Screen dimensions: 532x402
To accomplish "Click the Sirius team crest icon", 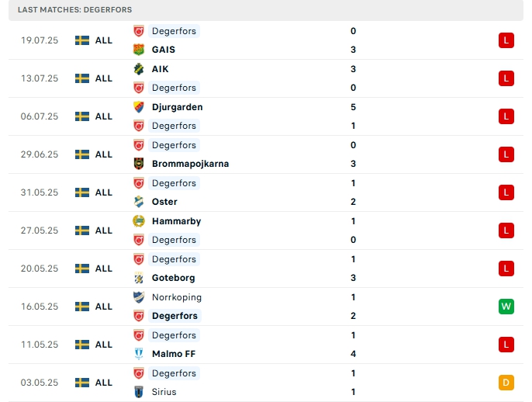I will click(x=139, y=392).
